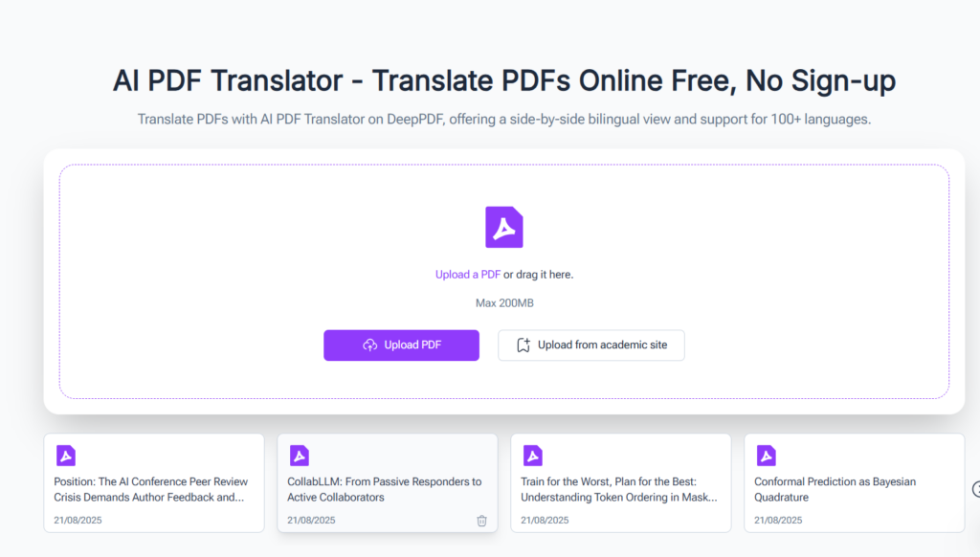Click Upload from academic site
The image size is (980, 557).
[590, 345]
